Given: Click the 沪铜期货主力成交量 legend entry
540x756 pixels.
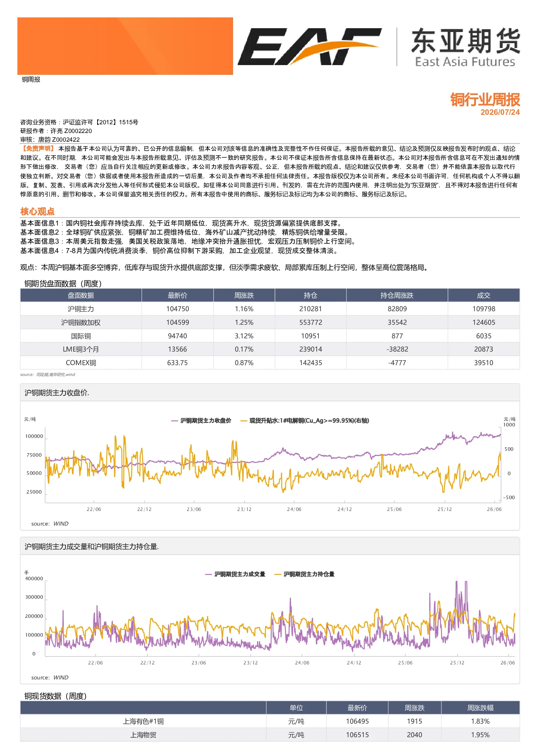Looking at the screenshot, I should pos(236,574).
